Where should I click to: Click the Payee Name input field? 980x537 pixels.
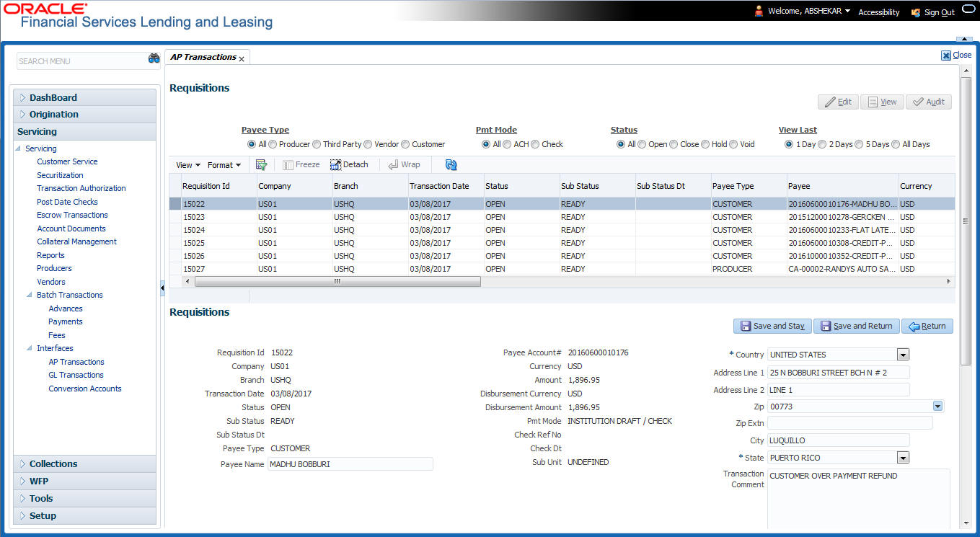pyautogui.click(x=350, y=464)
